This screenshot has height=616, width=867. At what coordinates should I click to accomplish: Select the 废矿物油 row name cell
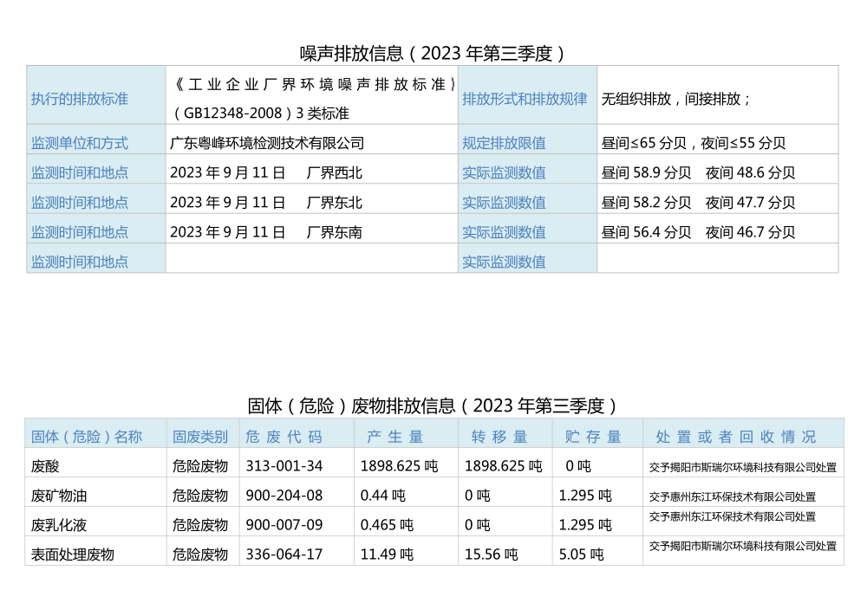pos(95,492)
